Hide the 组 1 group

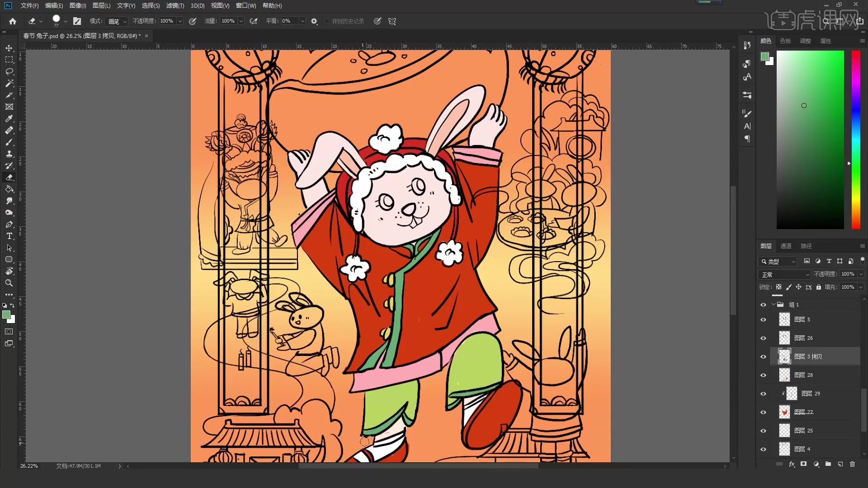tap(764, 305)
